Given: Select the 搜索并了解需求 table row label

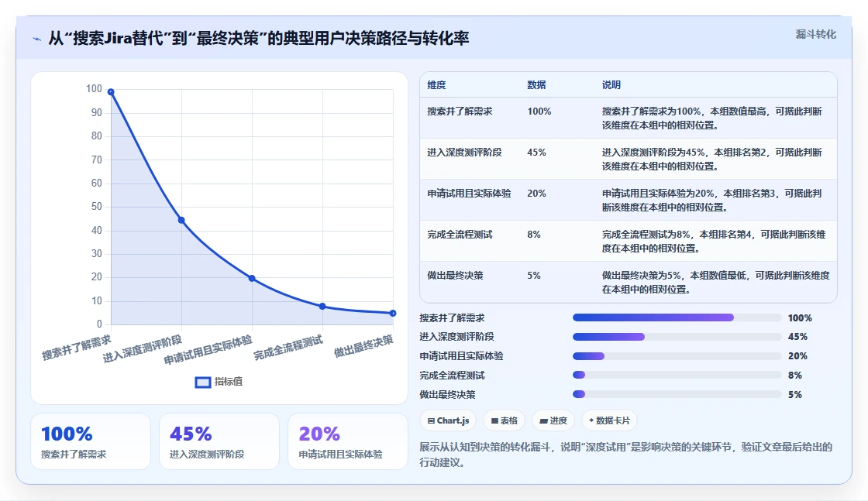Looking at the screenshot, I should coord(460,112).
